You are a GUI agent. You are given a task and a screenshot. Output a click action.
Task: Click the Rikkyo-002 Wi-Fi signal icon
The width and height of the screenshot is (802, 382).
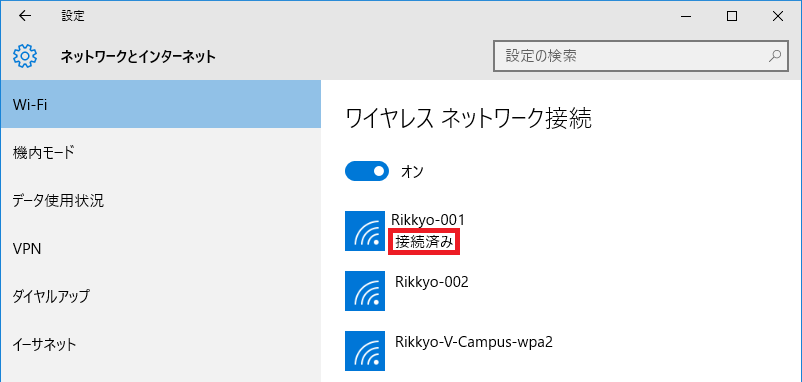click(365, 291)
